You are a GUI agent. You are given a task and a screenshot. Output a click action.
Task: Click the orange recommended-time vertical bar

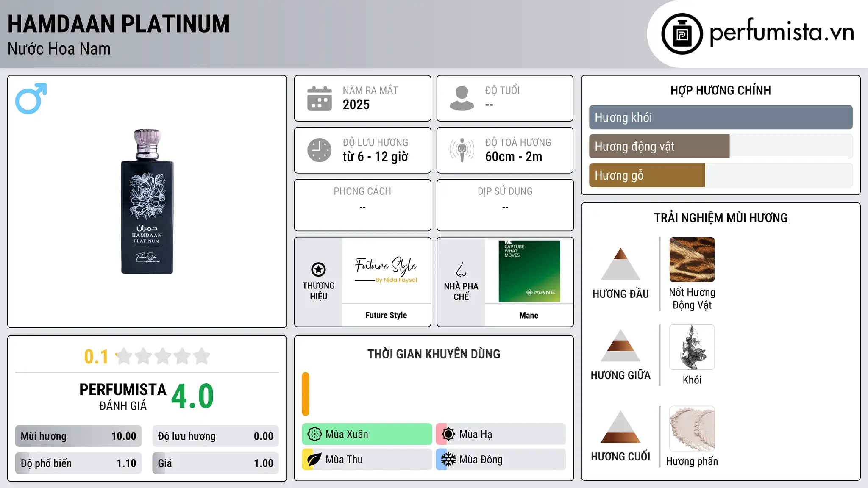(x=306, y=394)
